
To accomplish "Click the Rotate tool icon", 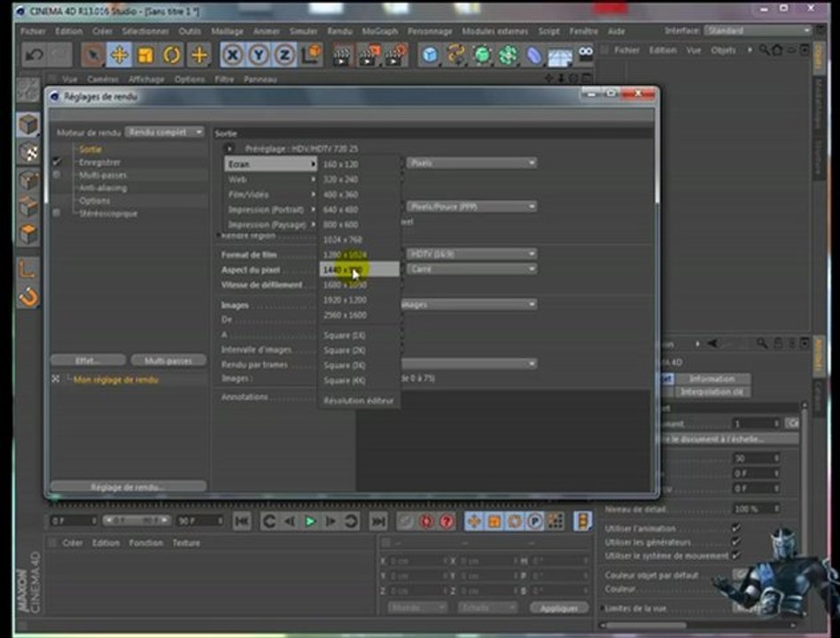I will pyautogui.click(x=172, y=55).
